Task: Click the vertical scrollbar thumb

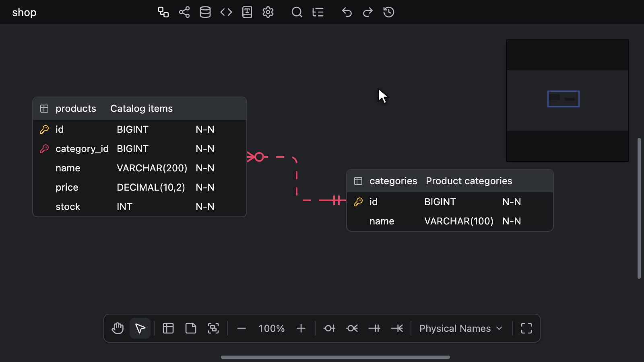Action: click(639, 208)
